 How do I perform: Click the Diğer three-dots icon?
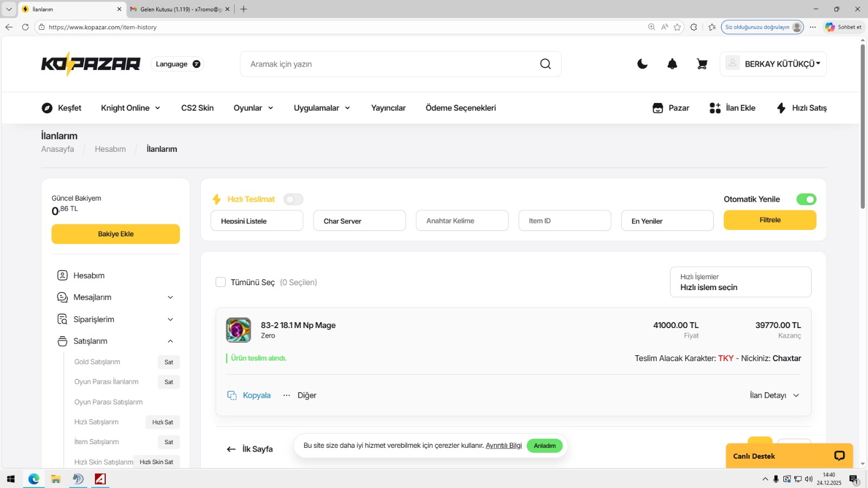pyautogui.click(x=286, y=395)
